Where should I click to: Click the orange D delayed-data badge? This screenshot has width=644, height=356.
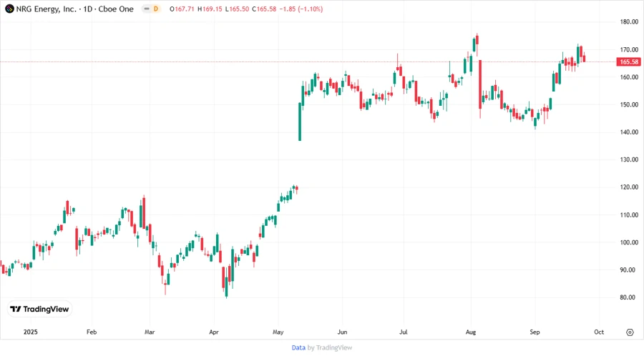pos(156,9)
